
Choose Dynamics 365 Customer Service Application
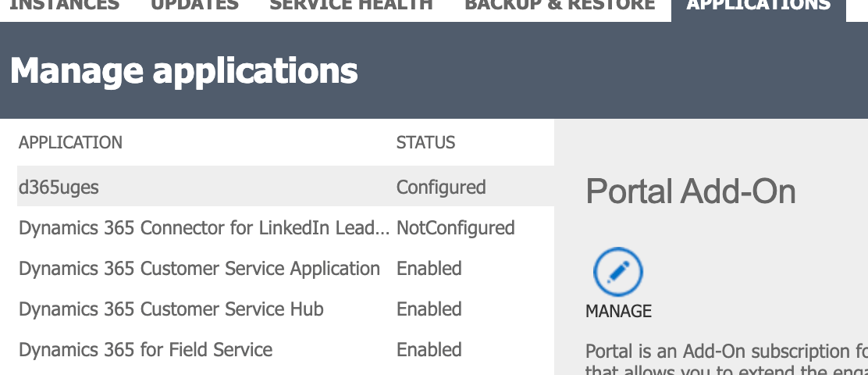click(199, 269)
